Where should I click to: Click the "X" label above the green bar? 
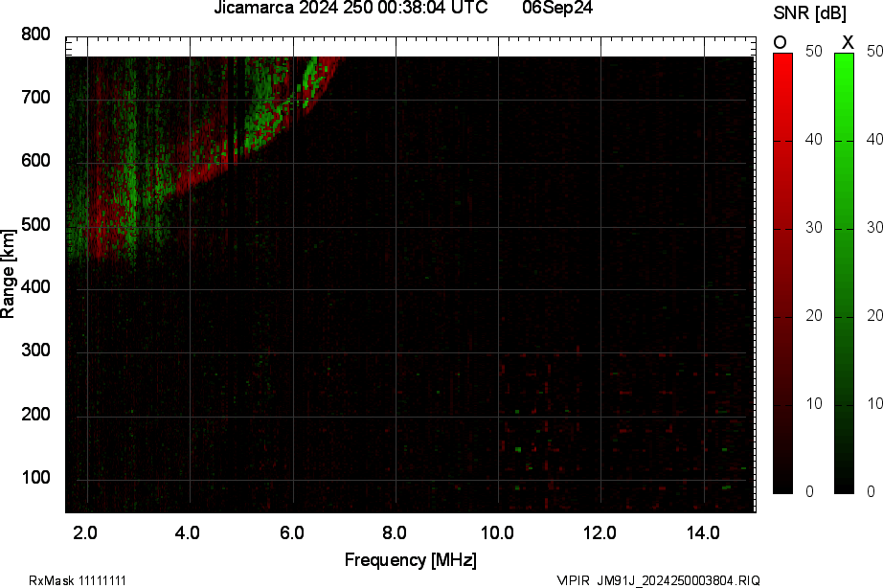pos(848,42)
